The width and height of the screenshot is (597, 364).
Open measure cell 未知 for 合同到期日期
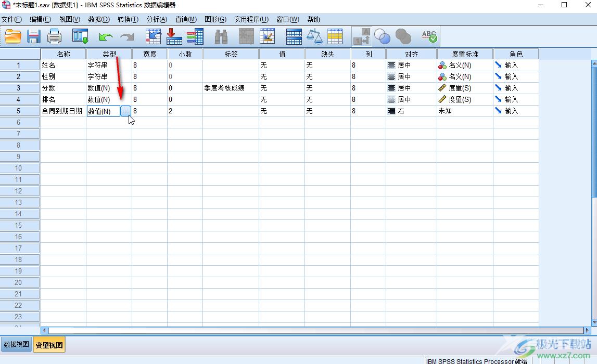(465, 111)
